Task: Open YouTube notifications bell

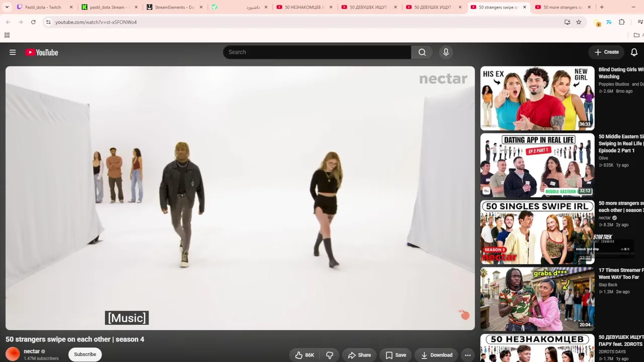Action: click(634, 52)
